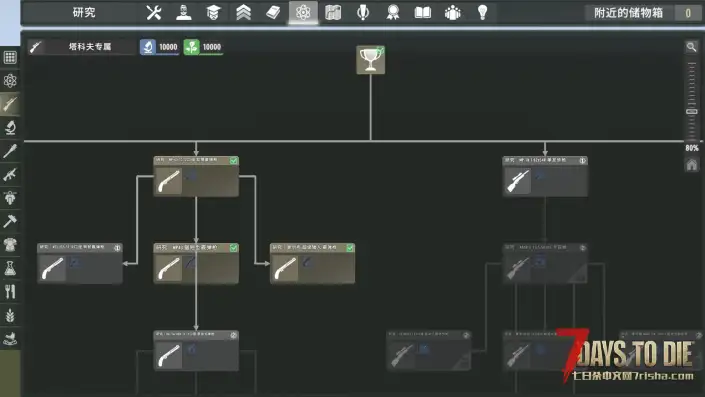Select the grid all-categories icon in sidebar

10,57
